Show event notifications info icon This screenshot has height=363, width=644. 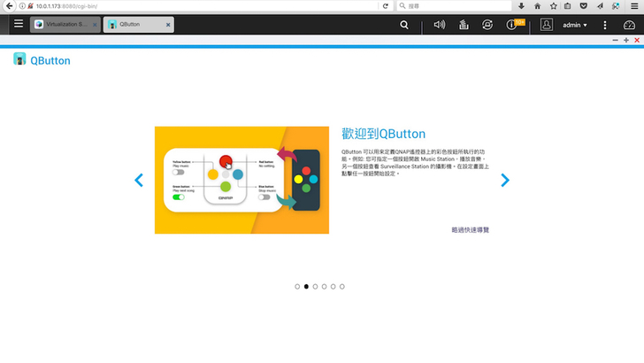(511, 25)
